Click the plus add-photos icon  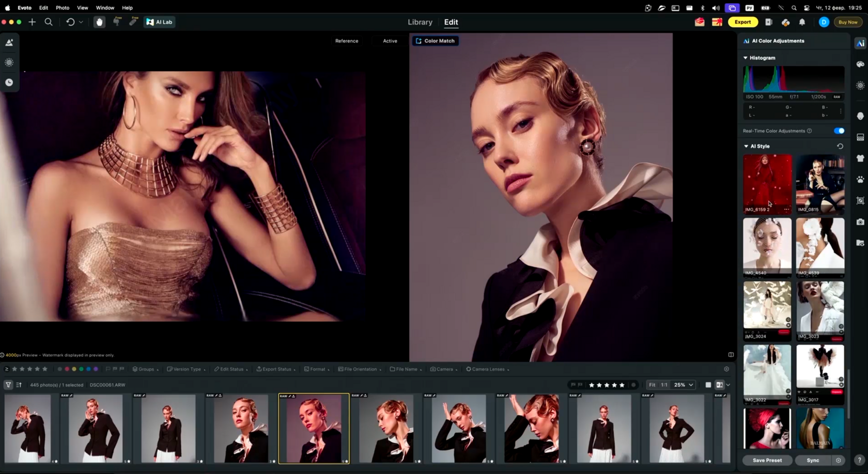[x=32, y=22]
